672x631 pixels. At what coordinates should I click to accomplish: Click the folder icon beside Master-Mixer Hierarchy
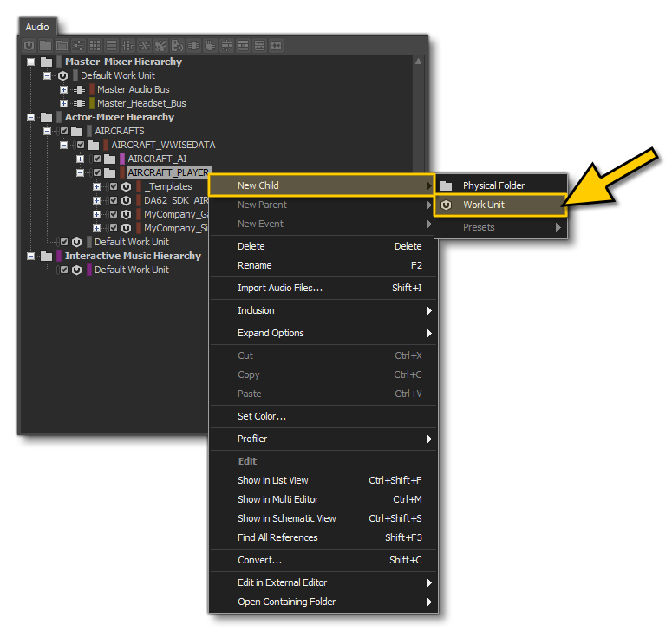pos(46,62)
